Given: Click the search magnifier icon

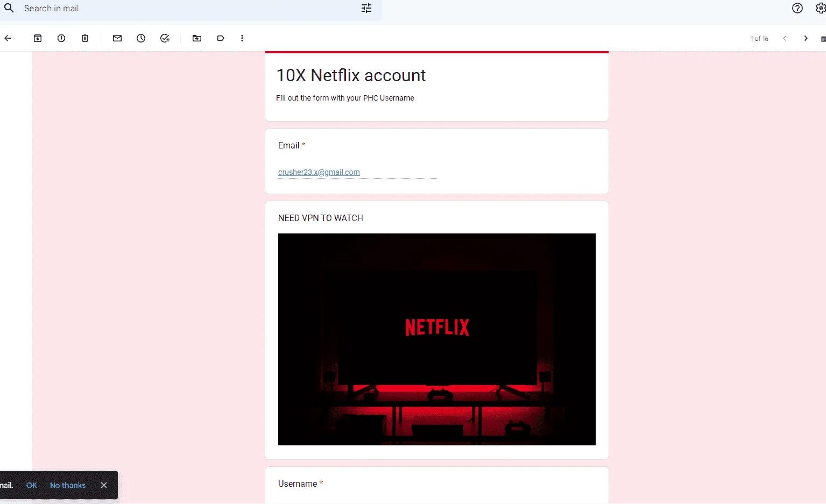Looking at the screenshot, I should [9, 8].
